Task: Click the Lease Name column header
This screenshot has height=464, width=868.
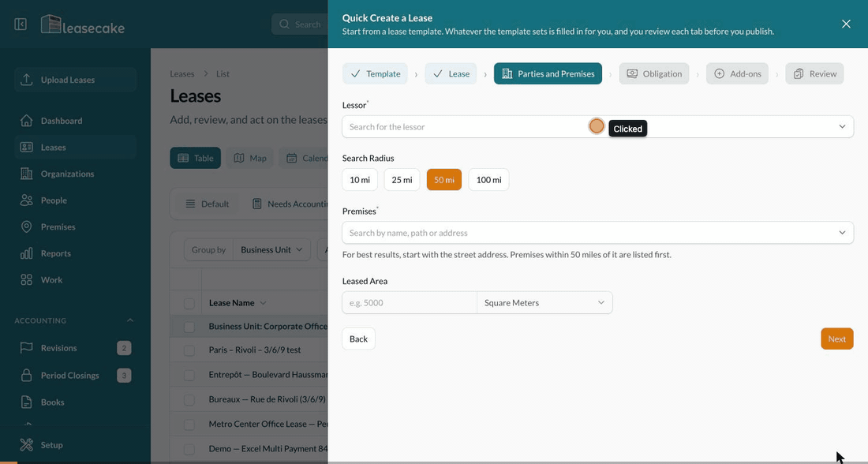Action: [231, 303]
